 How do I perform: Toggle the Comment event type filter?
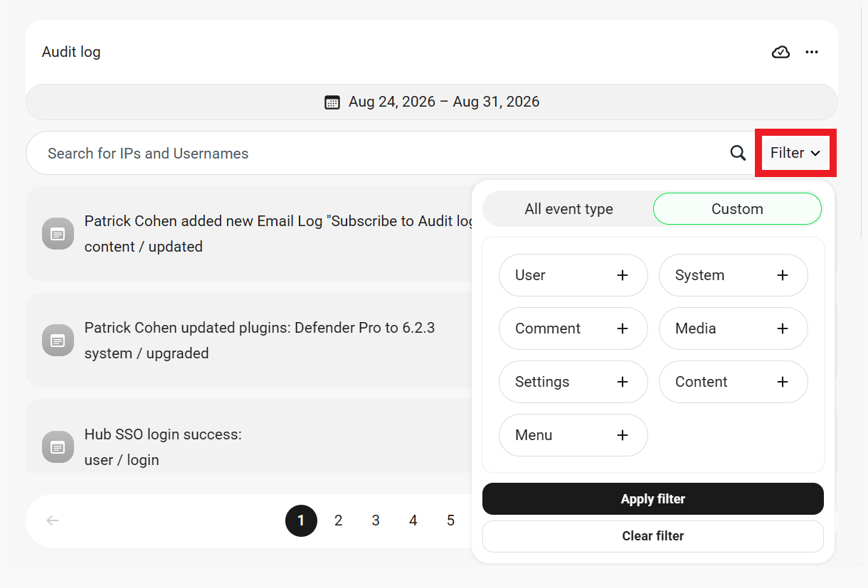tap(573, 328)
